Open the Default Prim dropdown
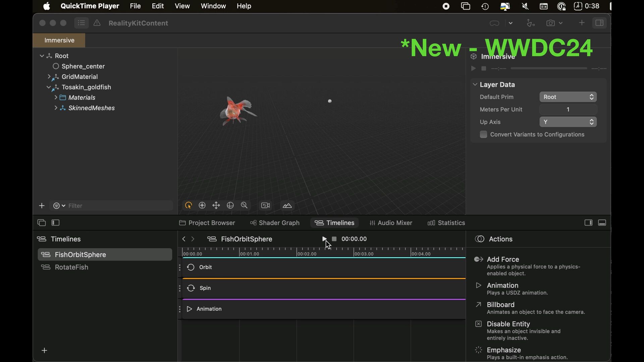The width and height of the screenshot is (644, 362). 568,97
